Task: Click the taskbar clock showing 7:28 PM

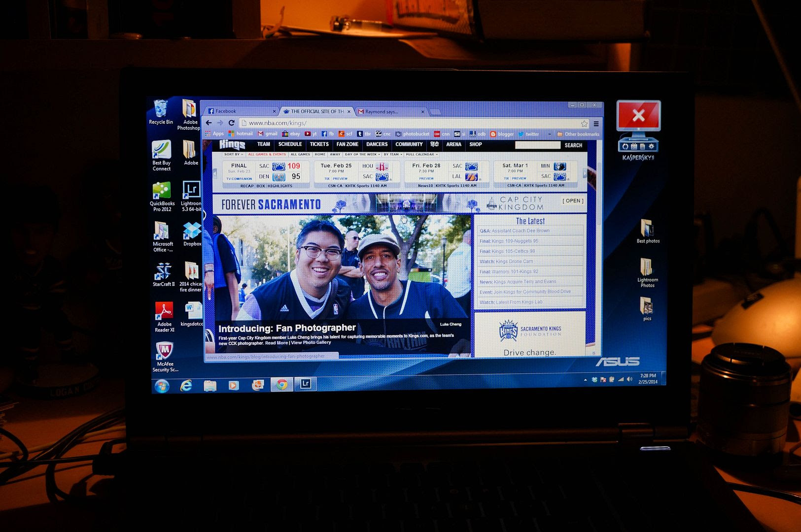Action: pos(648,379)
